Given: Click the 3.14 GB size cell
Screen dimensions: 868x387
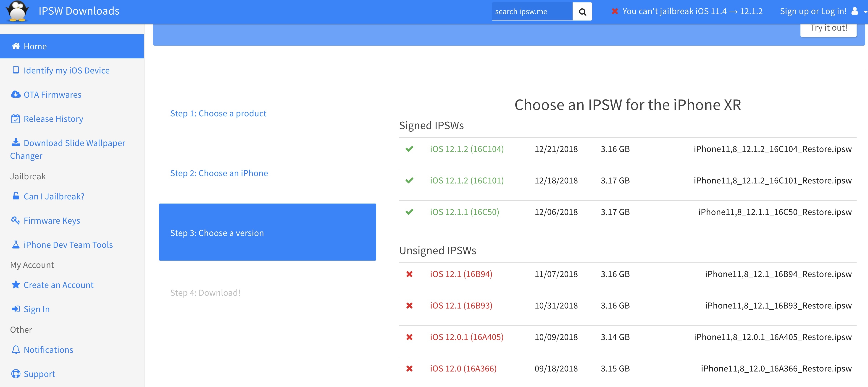Looking at the screenshot, I should point(615,337).
